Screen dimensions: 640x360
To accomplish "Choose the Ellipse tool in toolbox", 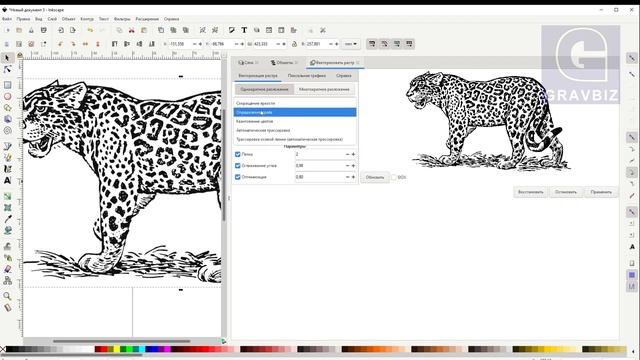I will coord(7,97).
